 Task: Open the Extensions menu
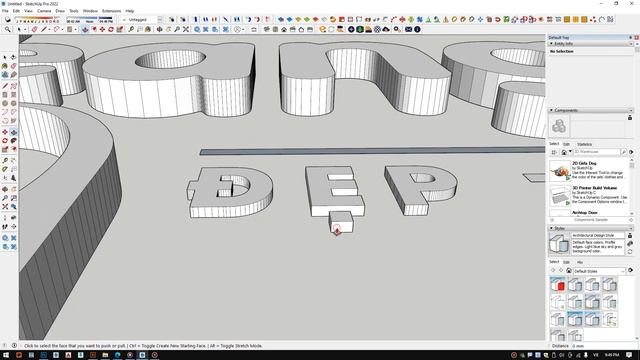pos(111,11)
